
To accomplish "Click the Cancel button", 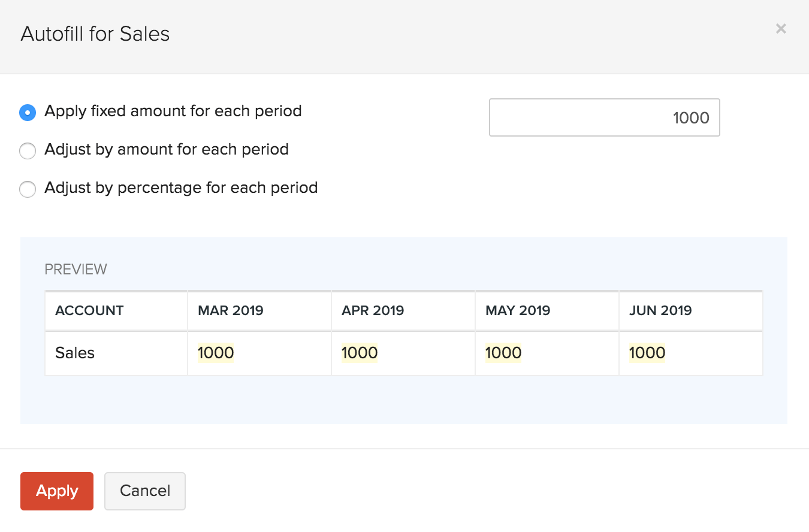I will [145, 491].
